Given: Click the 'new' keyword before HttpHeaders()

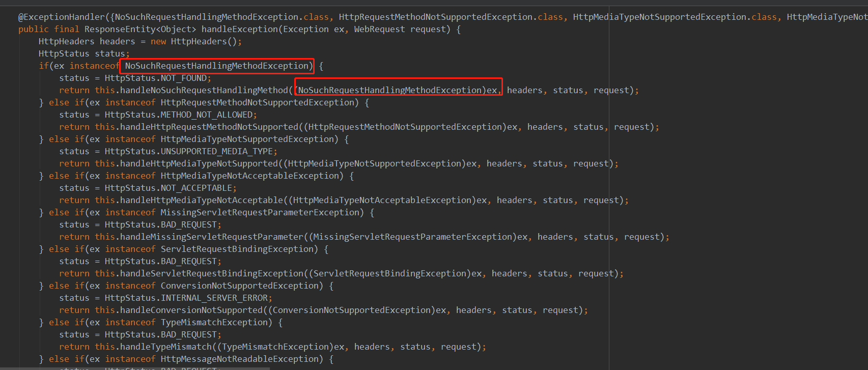Looking at the screenshot, I should pyautogui.click(x=158, y=41).
